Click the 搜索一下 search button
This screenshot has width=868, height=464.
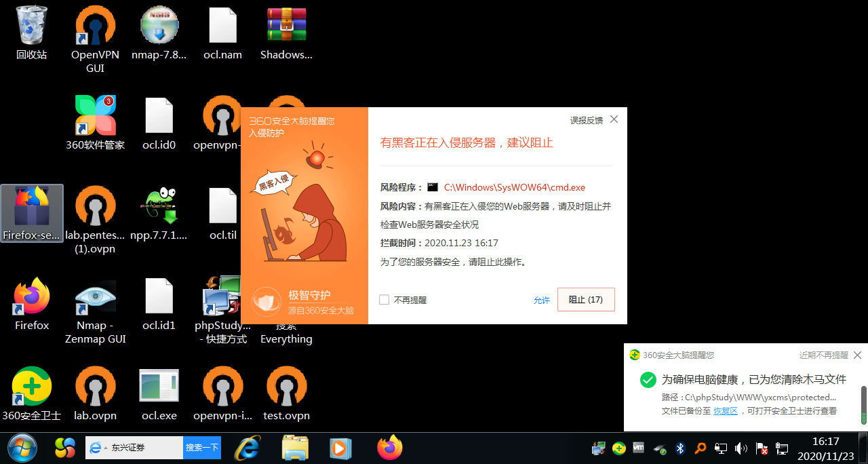202,448
